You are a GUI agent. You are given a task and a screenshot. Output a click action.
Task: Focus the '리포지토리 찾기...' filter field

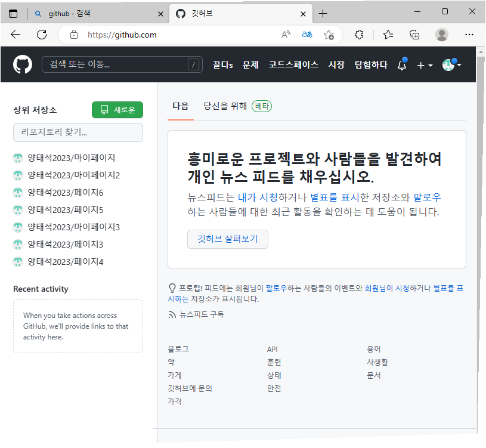pos(78,132)
